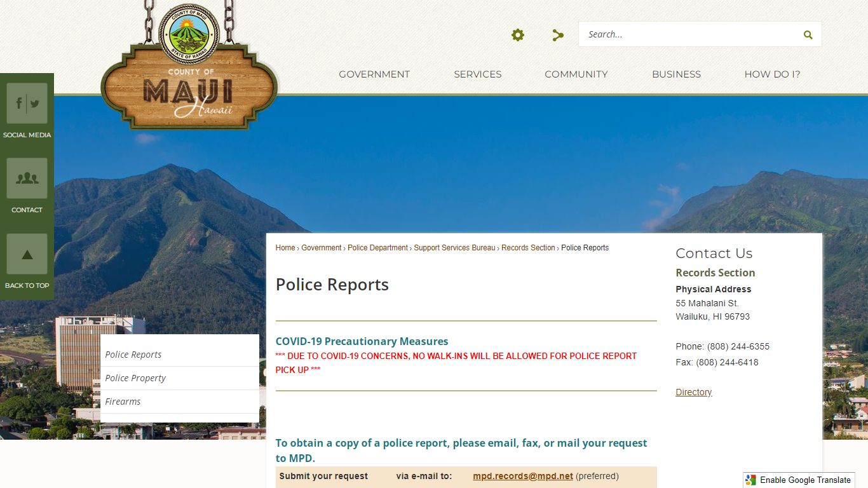Click the Contact Us heading
This screenshot has width=868, height=488.
(714, 253)
